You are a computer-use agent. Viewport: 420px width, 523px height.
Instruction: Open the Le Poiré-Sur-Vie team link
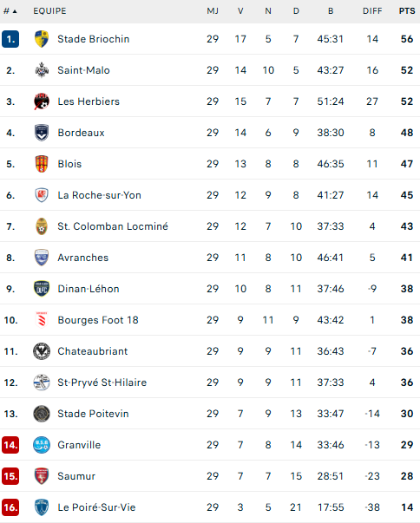point(96,507)
